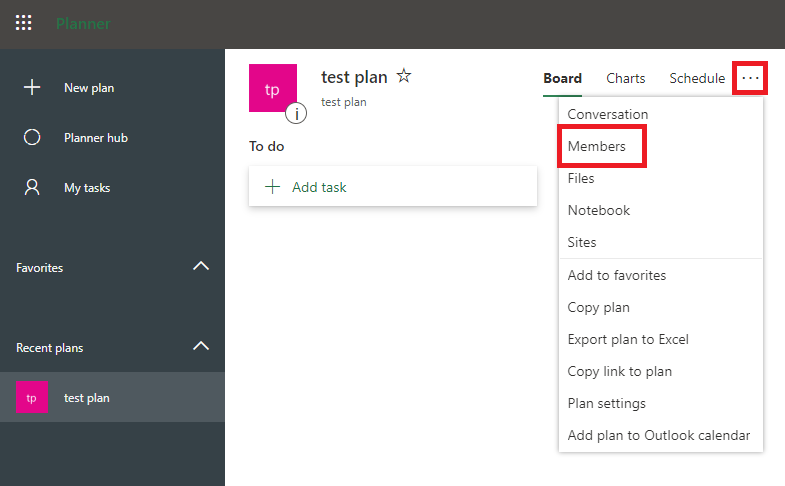Open the app launcher waffle icon
The image size is (785, 486).
[24, 23]
